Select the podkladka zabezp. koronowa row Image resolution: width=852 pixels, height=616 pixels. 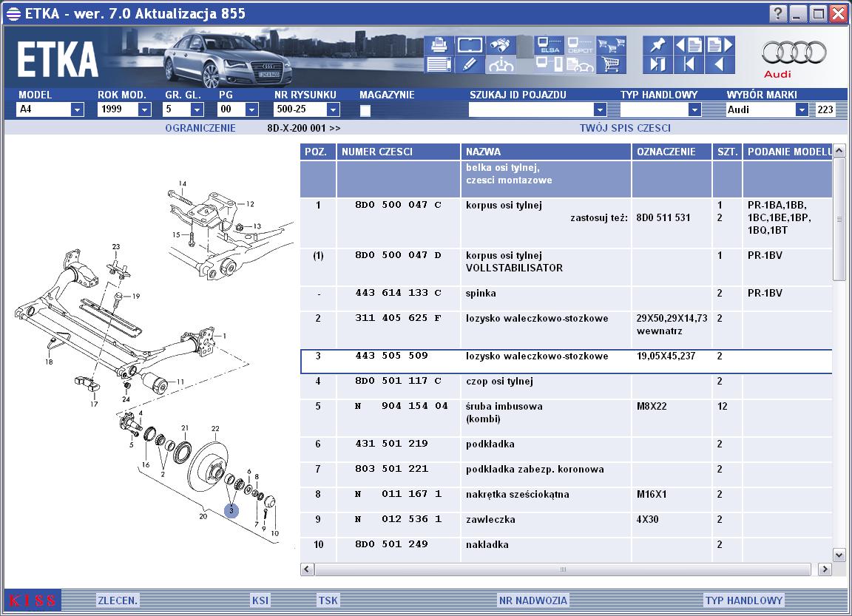pyautogui.click(x=567, y=474)
